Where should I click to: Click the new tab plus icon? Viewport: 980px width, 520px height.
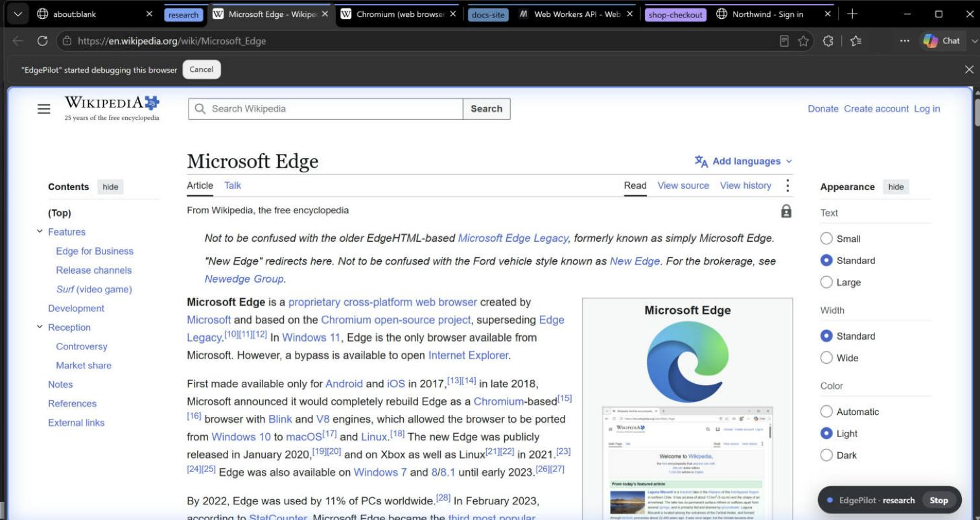[x=852, y=14]
